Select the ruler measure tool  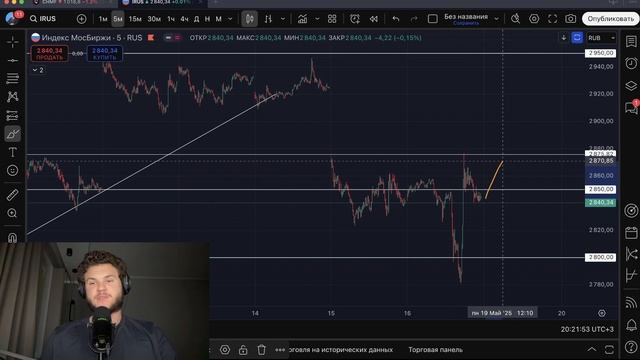pyautogui.click(x=13, y=195)
